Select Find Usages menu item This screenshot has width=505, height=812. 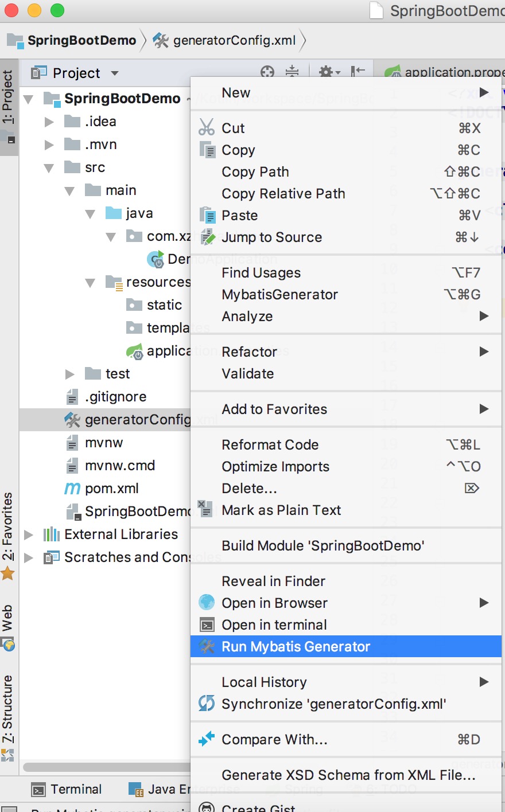point(346,272)
